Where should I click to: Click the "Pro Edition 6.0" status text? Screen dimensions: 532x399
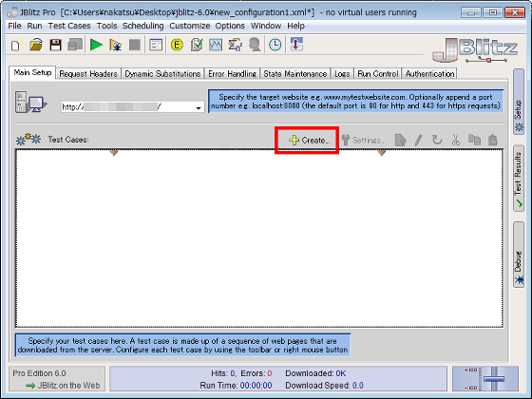(39, 373)
